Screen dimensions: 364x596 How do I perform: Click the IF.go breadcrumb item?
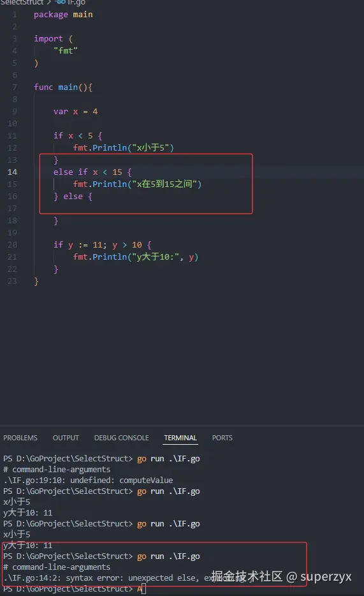(71, 3)
